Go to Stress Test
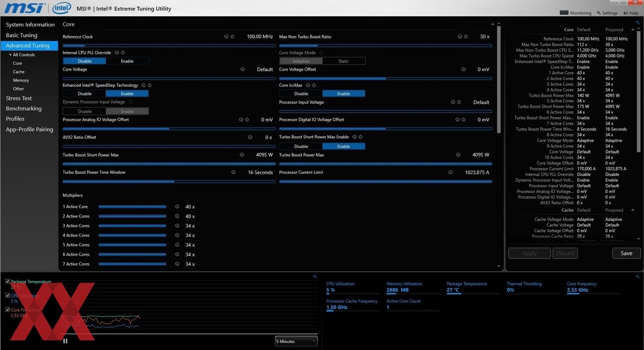The image size is (644, 350). tap(19, 98)
